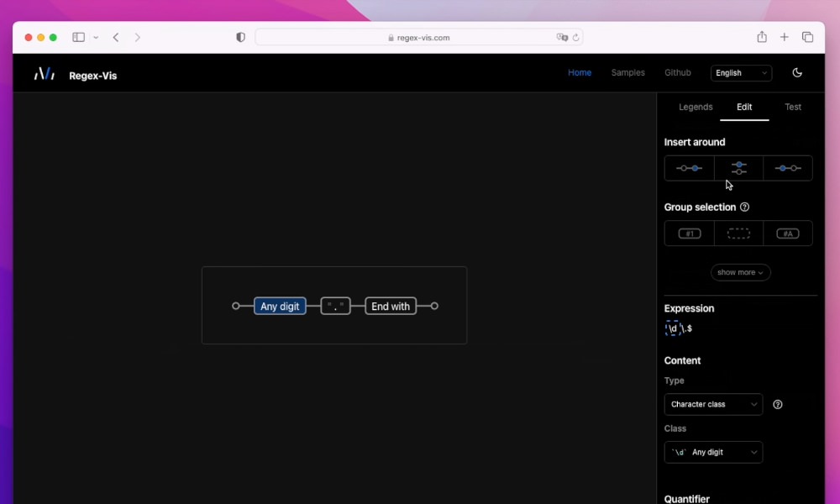Viewport: 840px width, 504px height.
Task: Open the Character class type dropdown
Action: point(713,404)
